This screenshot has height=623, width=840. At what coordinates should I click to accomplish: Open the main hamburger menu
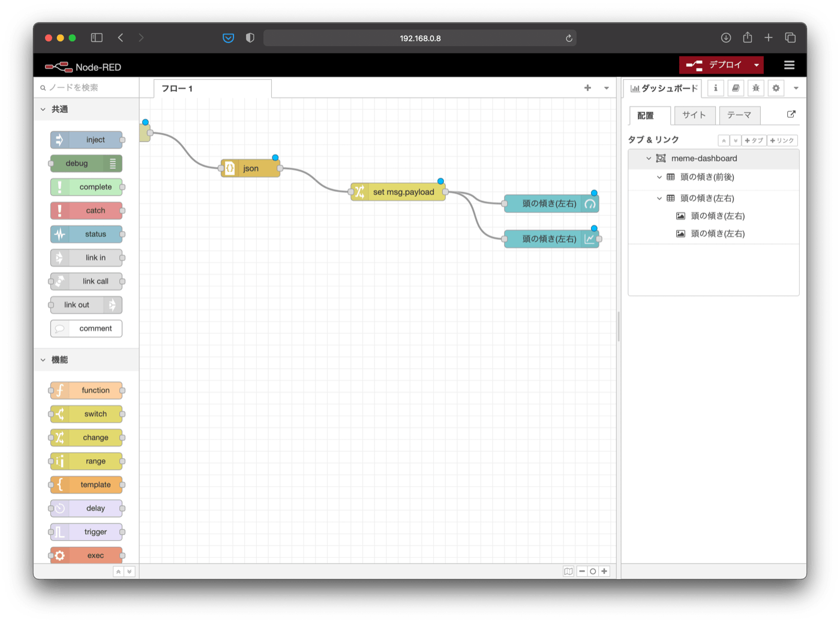(x=789, y=65)
